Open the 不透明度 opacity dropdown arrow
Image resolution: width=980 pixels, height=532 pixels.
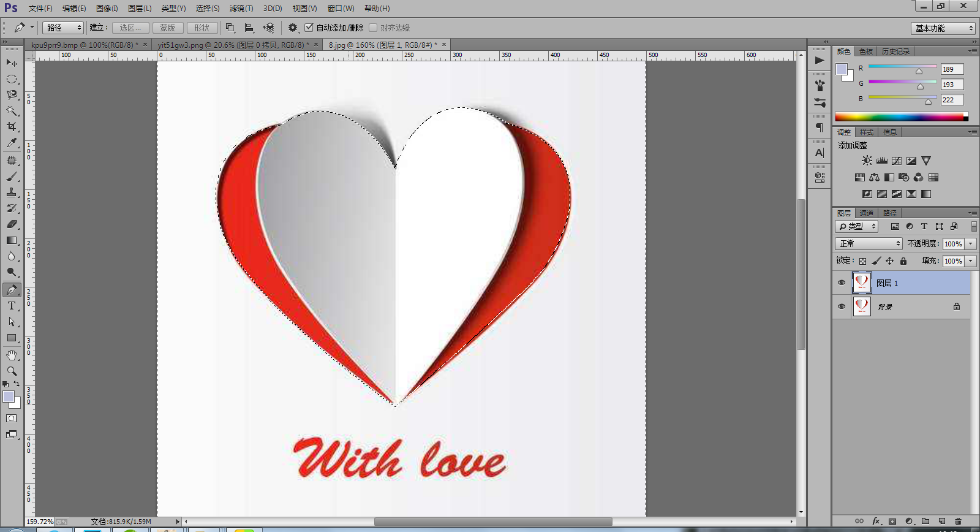971,244
